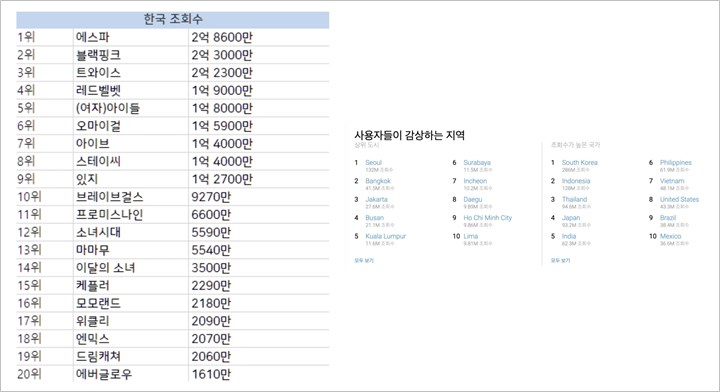Click the 1610만 view count
This screenshot has width=720, height=392.
211,374
